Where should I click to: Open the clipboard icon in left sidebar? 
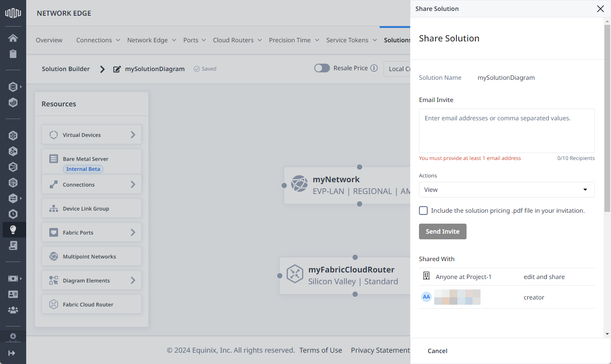pyautogui.click(x=13, y=54)
